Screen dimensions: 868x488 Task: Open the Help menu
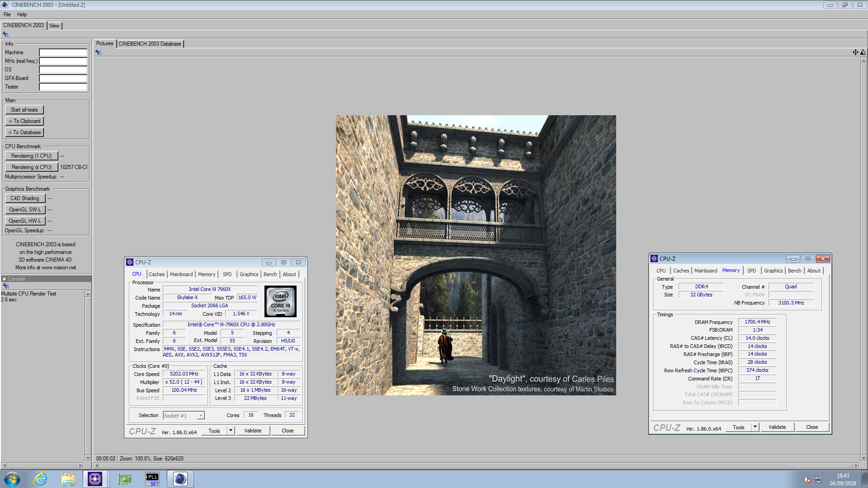[x=22, y=14]
